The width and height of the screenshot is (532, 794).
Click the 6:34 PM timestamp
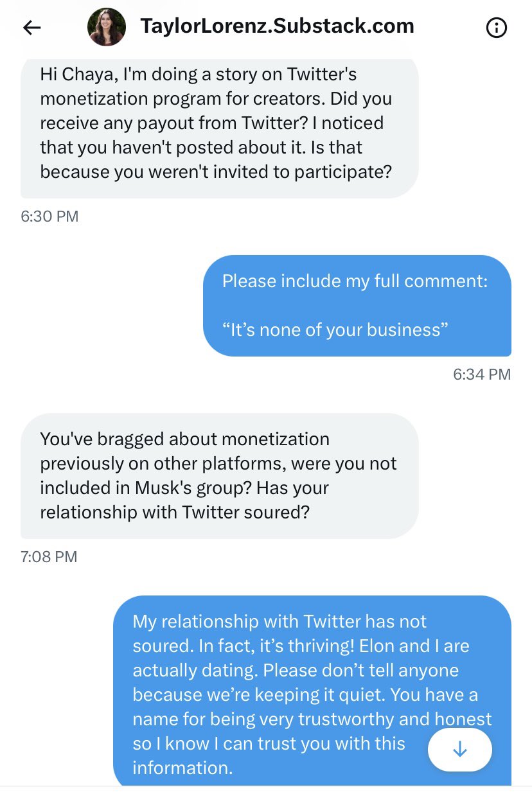click(x=482, y=374)
